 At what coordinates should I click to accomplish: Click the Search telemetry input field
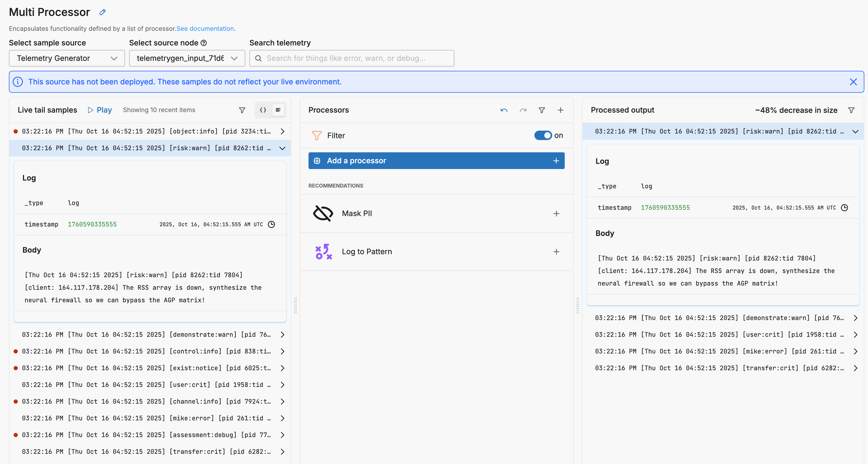tap(352, 58)
